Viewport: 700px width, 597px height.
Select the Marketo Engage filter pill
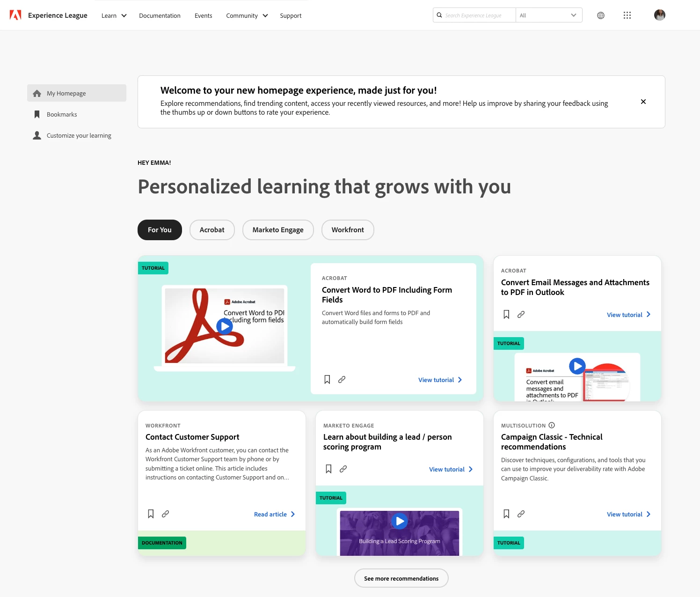[x=278, y=230]
